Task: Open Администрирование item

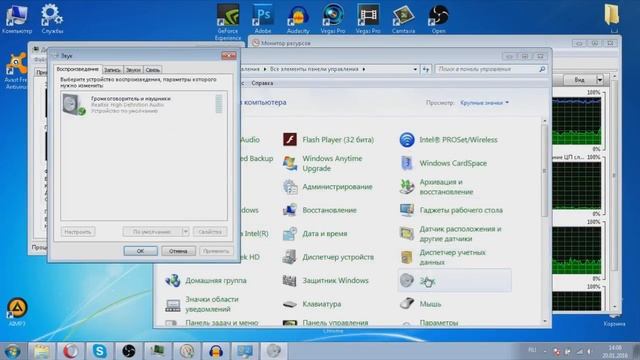Action: pos(328,187)
